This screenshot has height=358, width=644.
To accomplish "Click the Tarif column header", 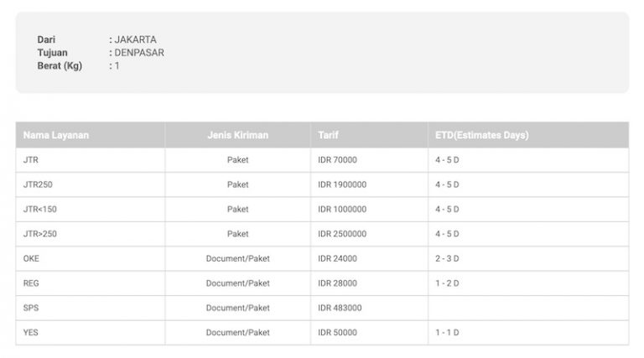I will 329,135.
